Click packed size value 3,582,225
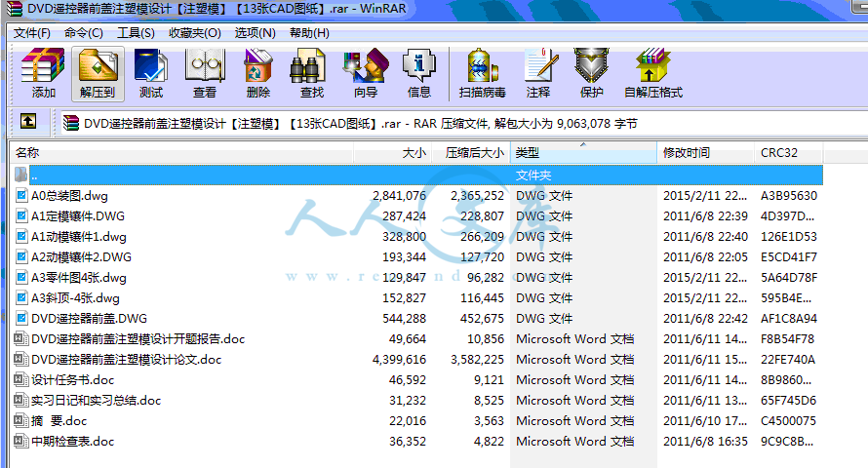This screenshot has width=868, height=468. (477, 360)
